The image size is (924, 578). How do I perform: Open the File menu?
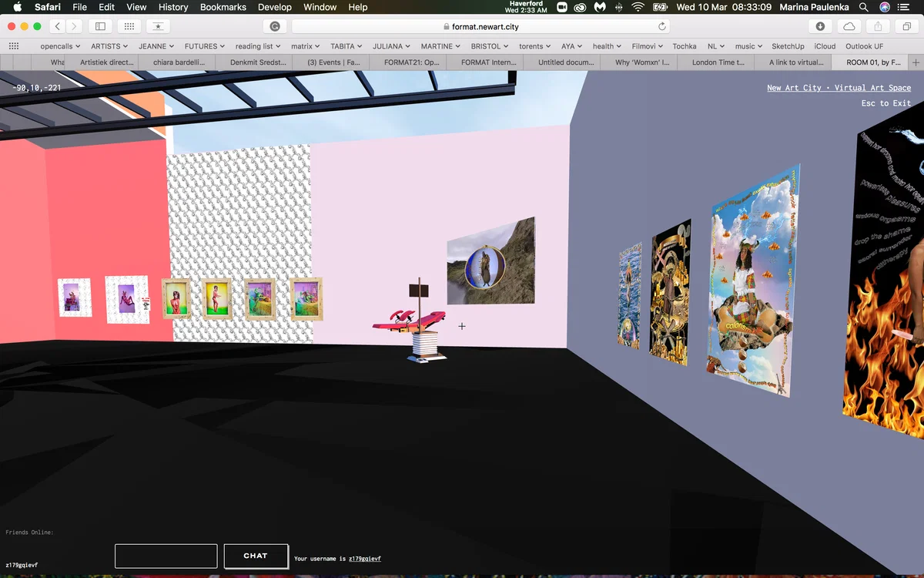tap(79, 7)
